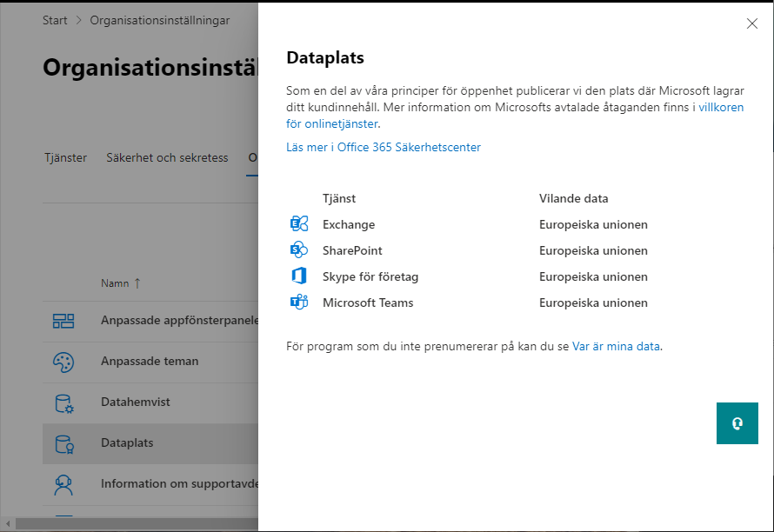Click the horizontal scrollbar at the bottom
The image size is (774, 532).
tap(130, 524)
